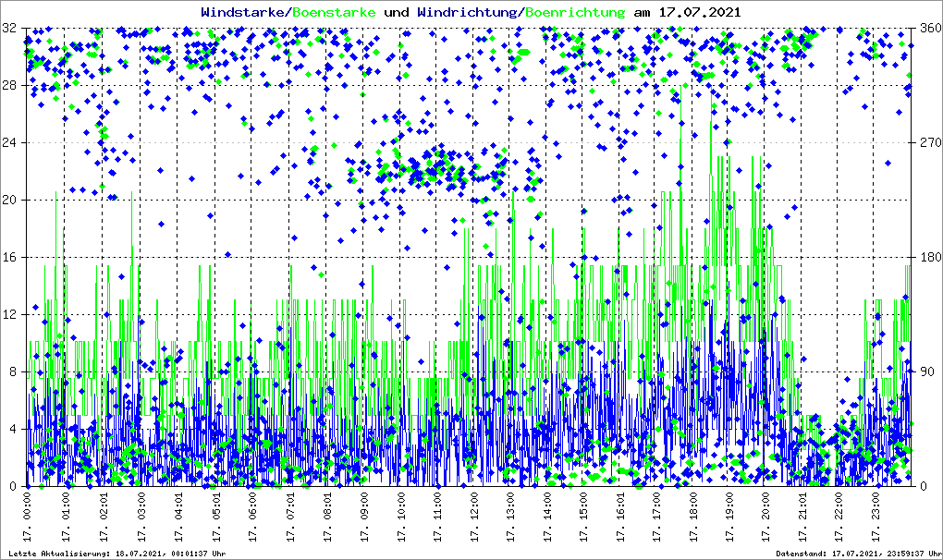Click the '17. 16:01' time axis label
Viewport: 943px width, 560px height.
(620, 517)
